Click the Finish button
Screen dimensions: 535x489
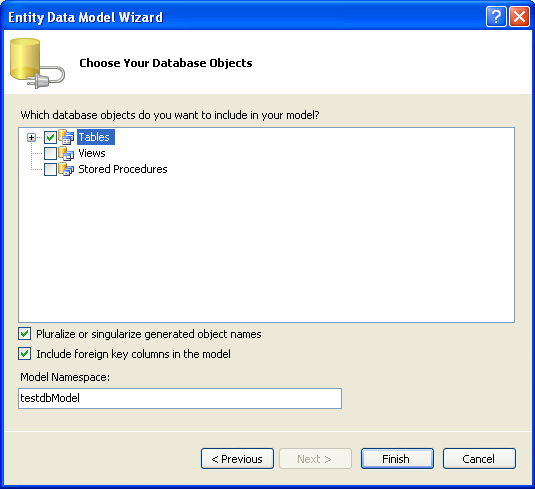tap(397, 459)
